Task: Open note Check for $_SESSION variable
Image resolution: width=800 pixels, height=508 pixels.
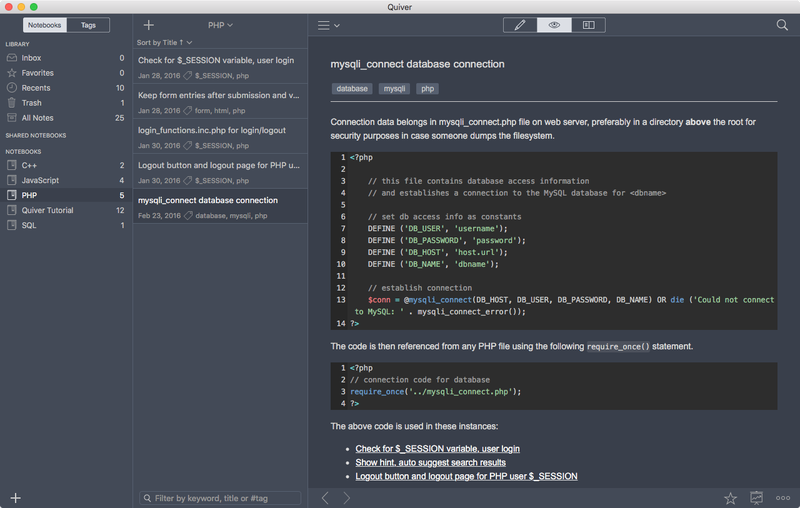Action: pyautogui.click(x=220, y=66)
